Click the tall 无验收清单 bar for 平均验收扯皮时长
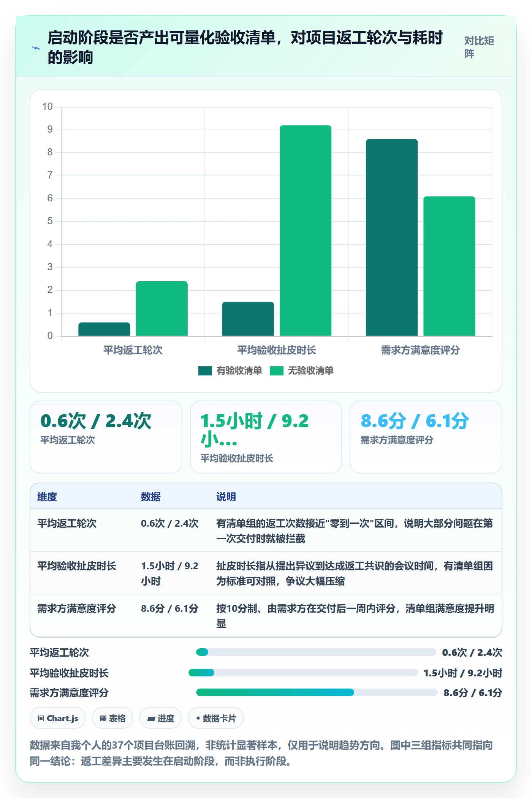532x798 pixels. 306,231
